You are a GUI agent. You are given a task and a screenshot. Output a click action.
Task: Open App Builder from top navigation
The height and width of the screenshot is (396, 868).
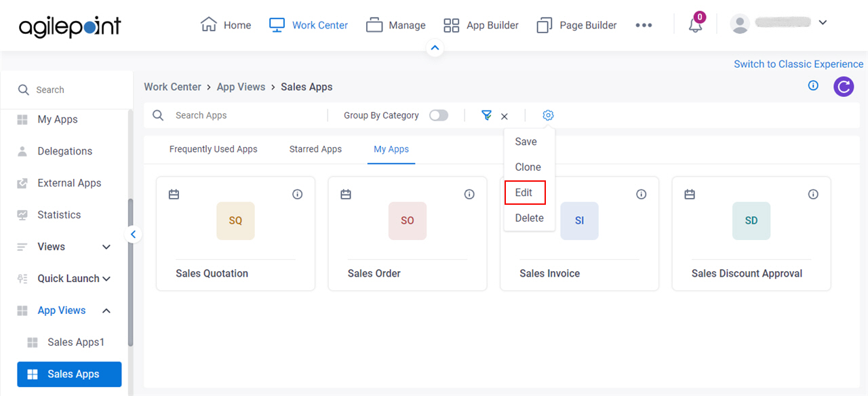coord(481,25)
